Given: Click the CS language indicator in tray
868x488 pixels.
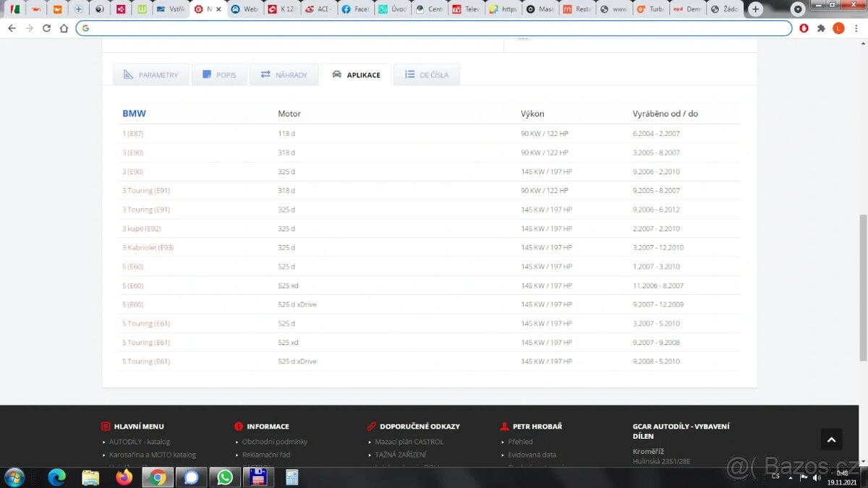Looking at the screenshot, I should click(x=775, y=476).
